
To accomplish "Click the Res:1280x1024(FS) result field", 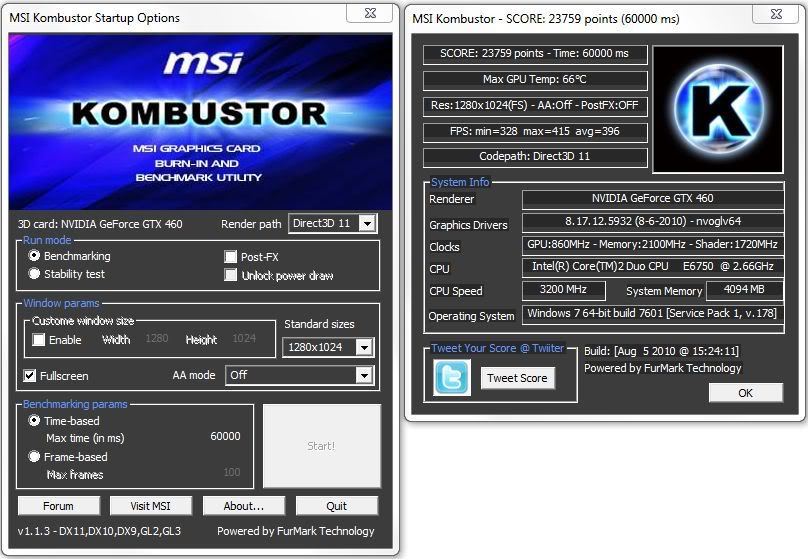I will coord(535,106).
